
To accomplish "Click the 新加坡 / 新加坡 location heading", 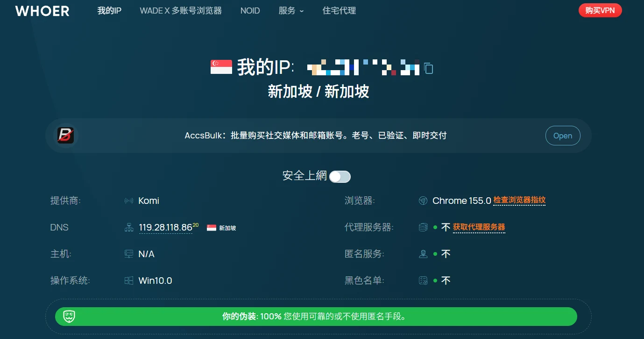I will 318,91.
